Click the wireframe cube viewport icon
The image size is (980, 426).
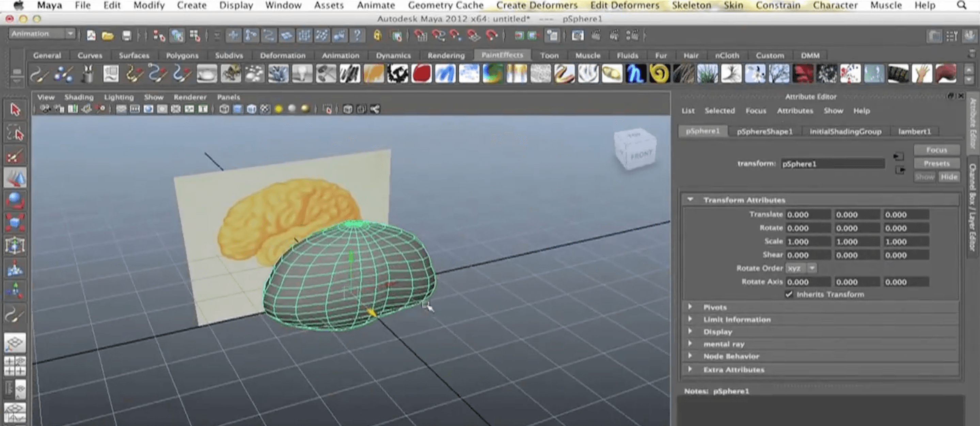point(224,110)
